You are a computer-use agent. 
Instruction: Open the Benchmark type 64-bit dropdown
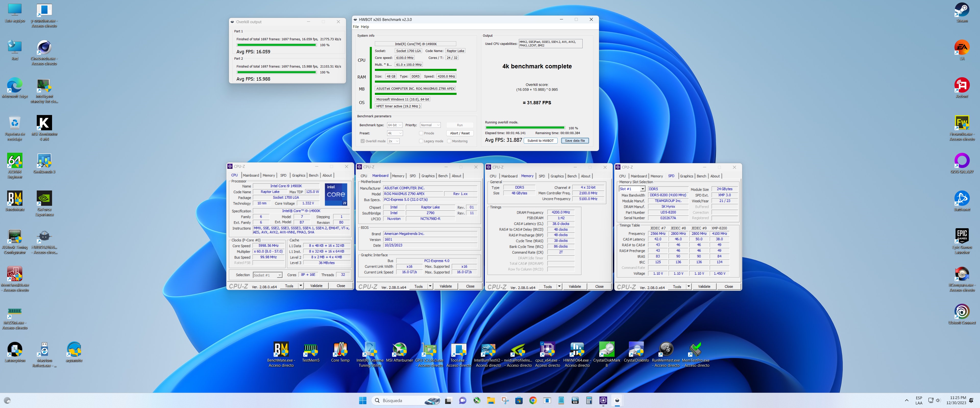pyautogui.click(x=395, y=125)
